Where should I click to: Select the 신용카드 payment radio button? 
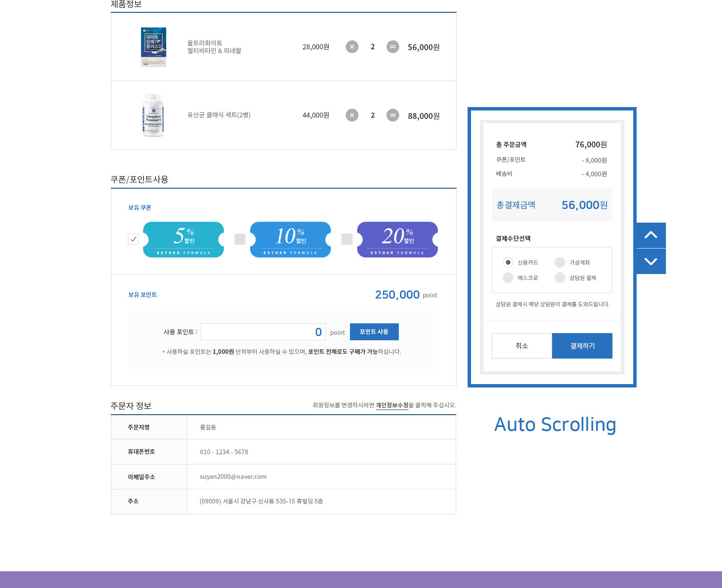(x=508, y=263)
